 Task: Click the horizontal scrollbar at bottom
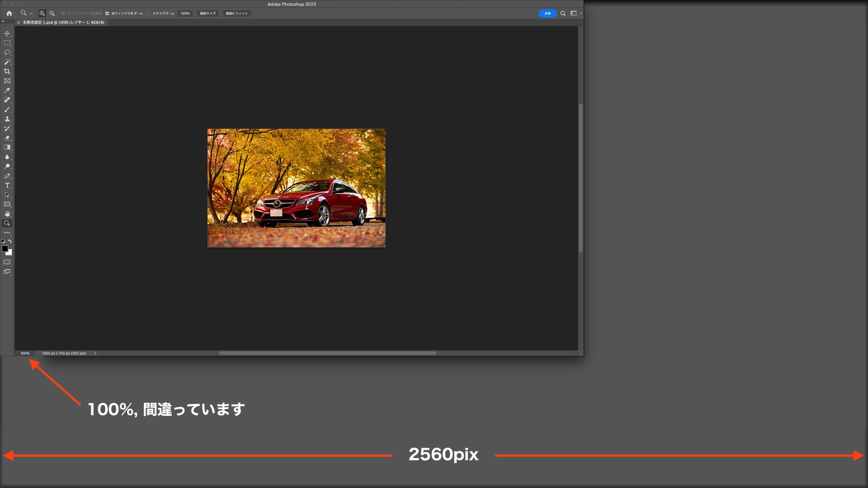pos(328,353)
